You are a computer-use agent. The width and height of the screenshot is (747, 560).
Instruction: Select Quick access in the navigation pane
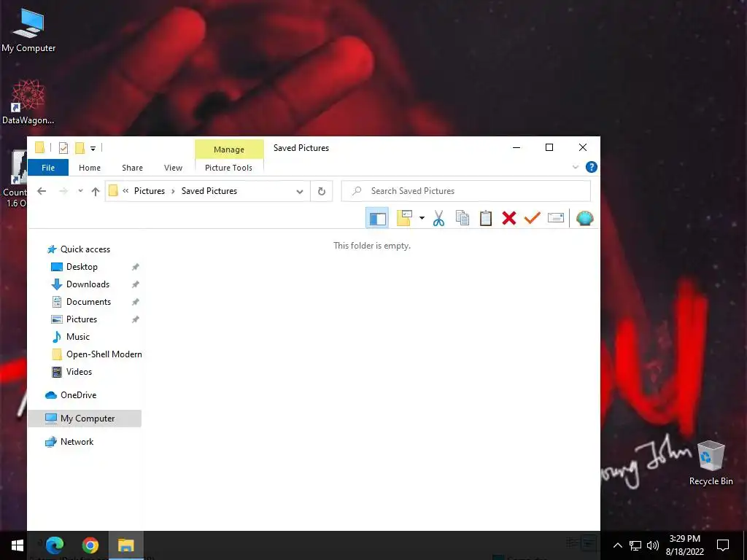[x=85, y=249]
